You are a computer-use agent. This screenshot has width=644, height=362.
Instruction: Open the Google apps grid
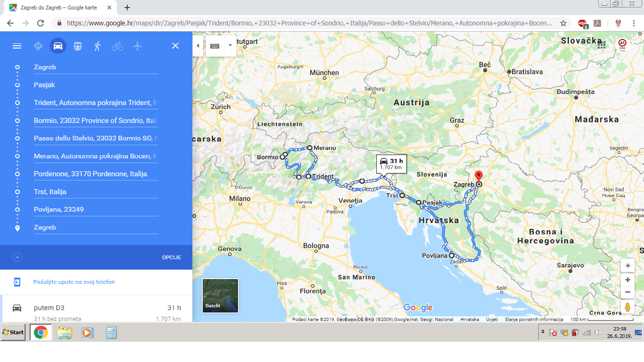(602, 45)
